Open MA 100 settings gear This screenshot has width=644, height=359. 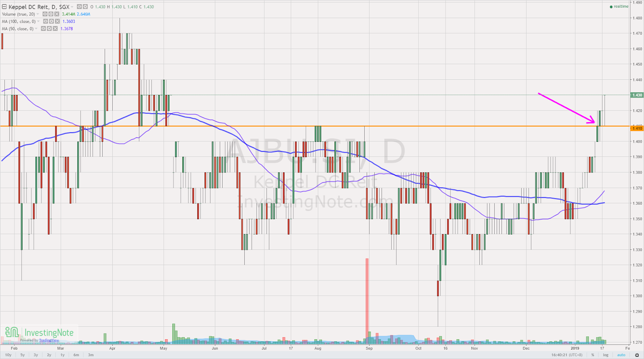52,21
